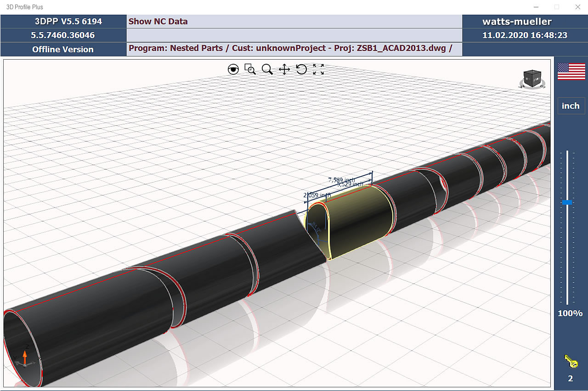Click the 7.589 inch dimension label
The height and width of the screenshot is (391, 588).
coord(341,180)
